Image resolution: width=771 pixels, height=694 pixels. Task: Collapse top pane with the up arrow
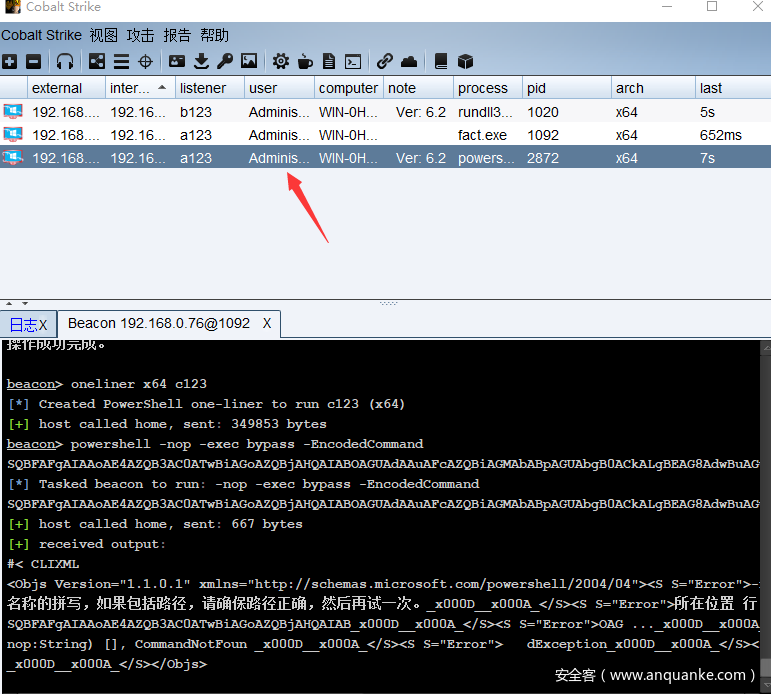click(x=9, y=303)
